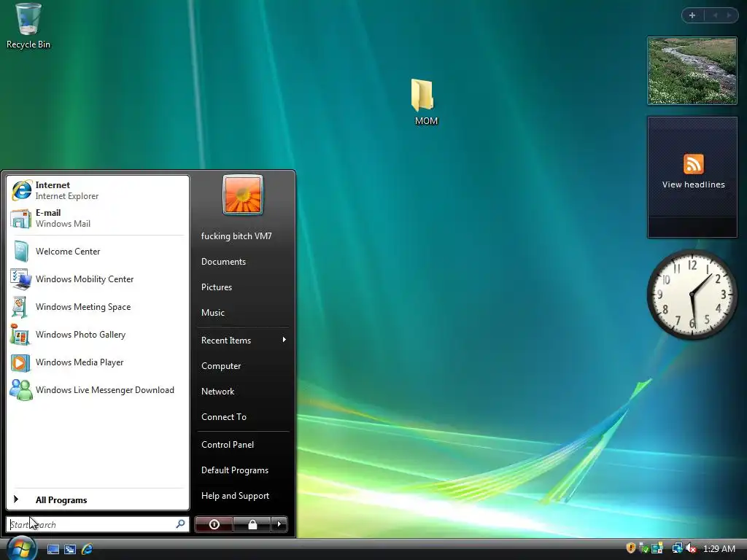Expand shutdown options arrow
747x560 pixels.
279,524
